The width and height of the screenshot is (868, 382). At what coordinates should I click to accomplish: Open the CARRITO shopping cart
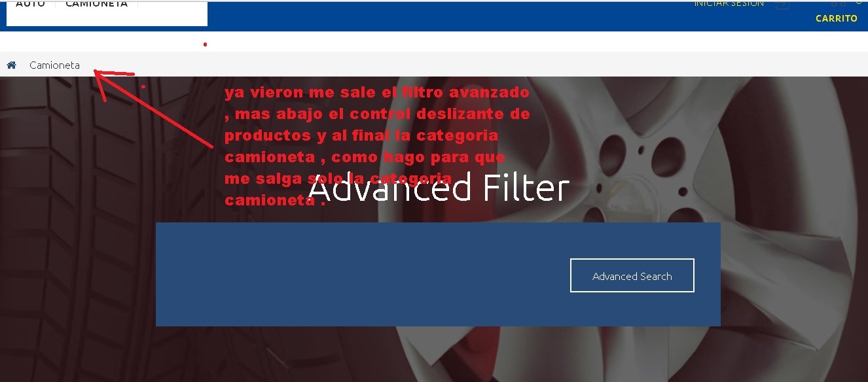836,18
